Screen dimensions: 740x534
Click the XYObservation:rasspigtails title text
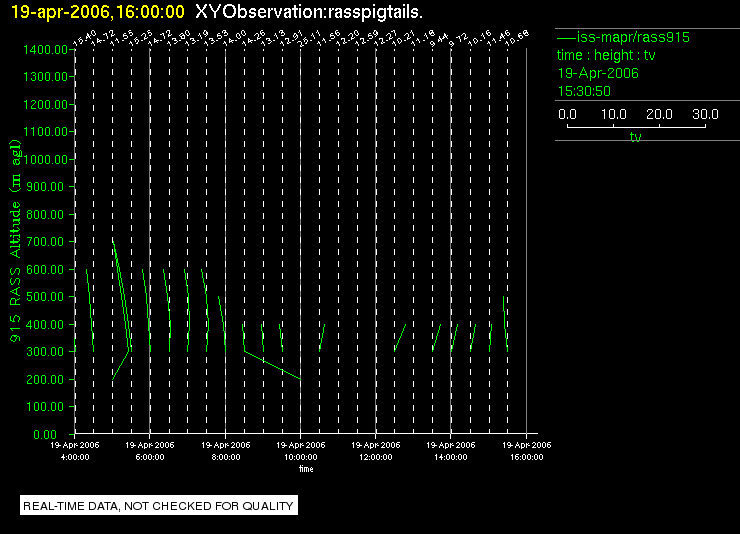pyautogui.click(x=309, y=12)
